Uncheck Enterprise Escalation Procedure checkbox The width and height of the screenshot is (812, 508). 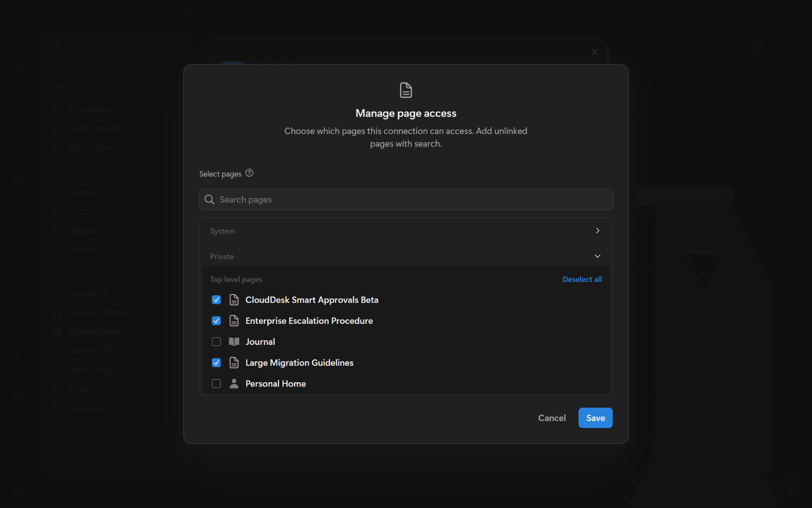[216, 321]
